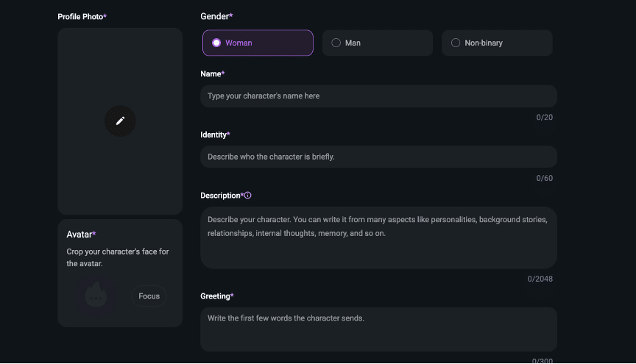Click the Avatar section heading

(x=81, y=235)
